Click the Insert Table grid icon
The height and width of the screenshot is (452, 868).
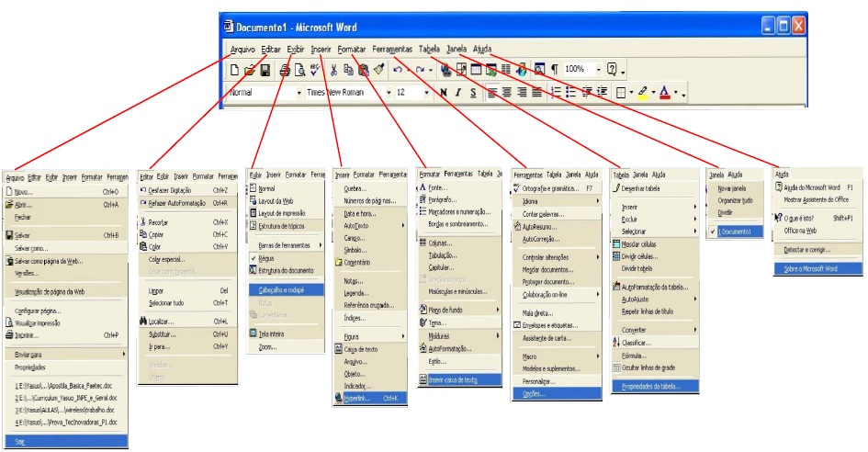tap(476, 70)
